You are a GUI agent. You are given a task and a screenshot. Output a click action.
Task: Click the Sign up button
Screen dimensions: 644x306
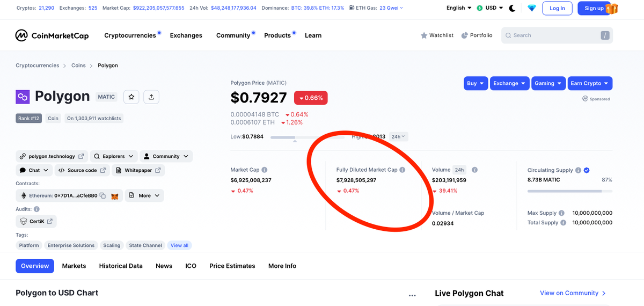coord(594,8)
